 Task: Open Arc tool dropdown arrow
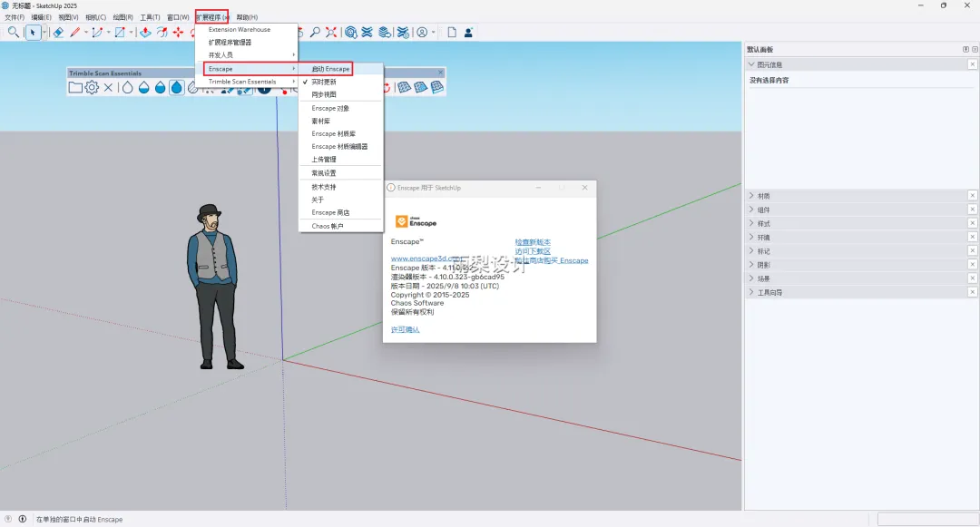(x=109, y=33)
